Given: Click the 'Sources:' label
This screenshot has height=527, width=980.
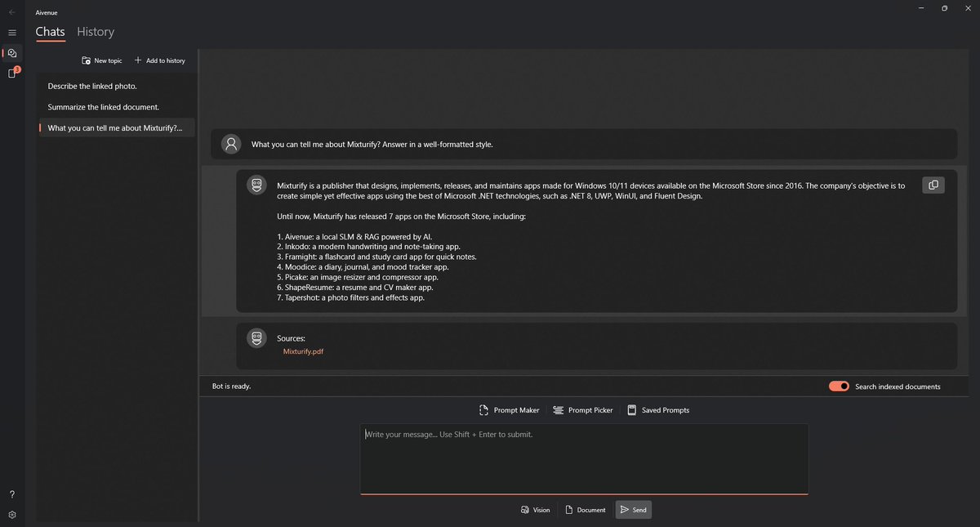Looking at the screenshot, I should click(291, 338).
